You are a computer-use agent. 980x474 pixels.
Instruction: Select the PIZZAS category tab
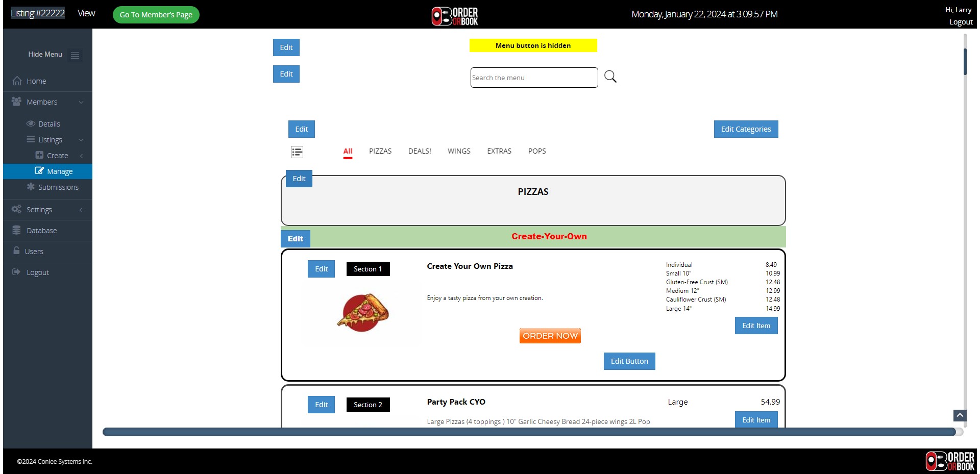(380, 151)
